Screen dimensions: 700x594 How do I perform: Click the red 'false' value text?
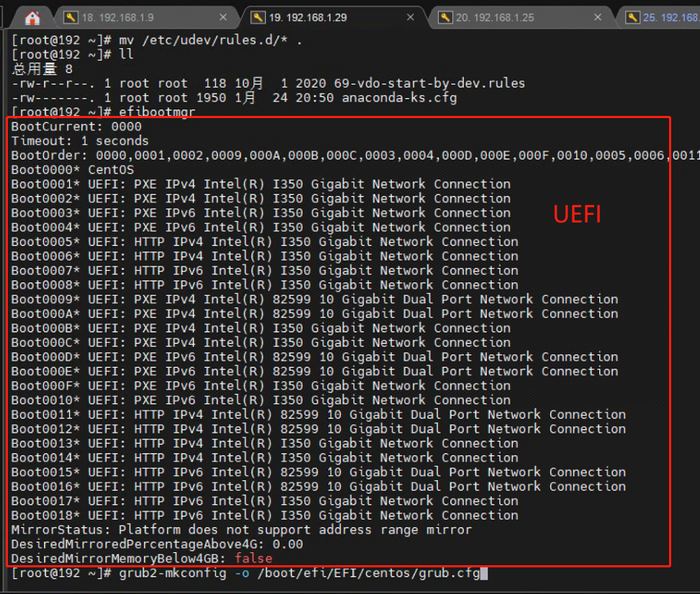click(253, 559)
